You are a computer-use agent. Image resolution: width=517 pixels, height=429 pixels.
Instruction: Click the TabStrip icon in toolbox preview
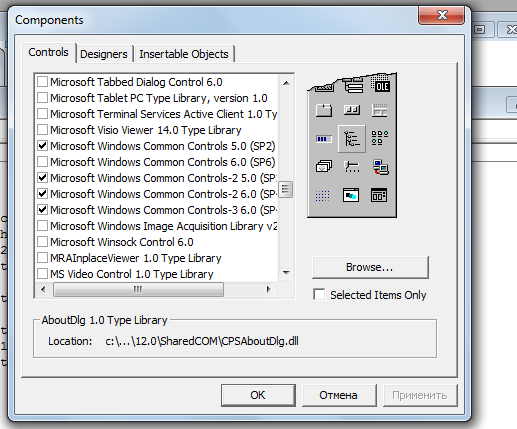(324, 110)
